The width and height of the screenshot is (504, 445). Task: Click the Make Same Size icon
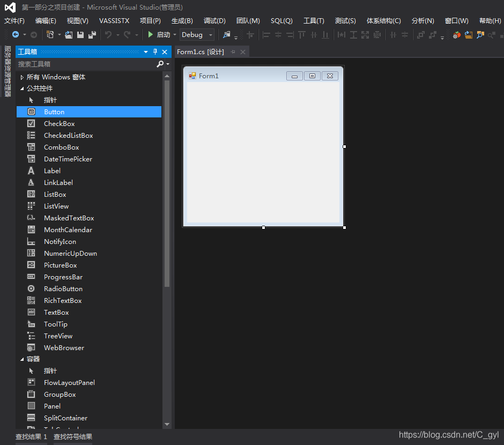(x=365, y=35)
